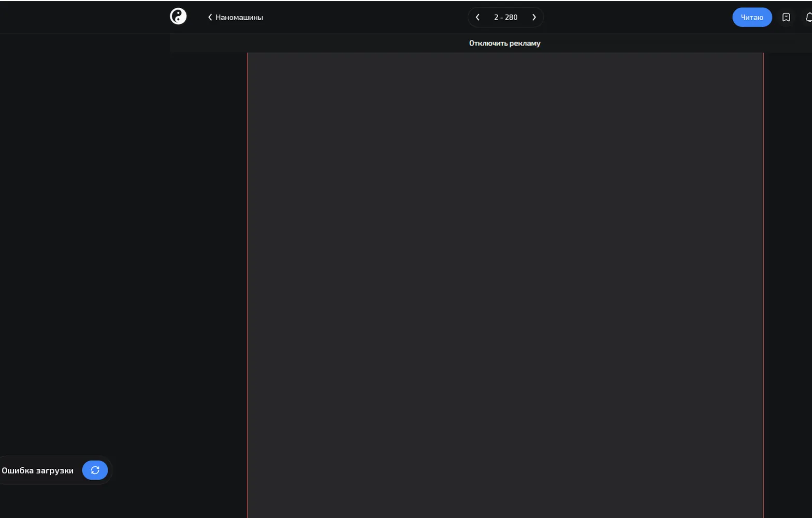Go to the previous chapter arrow
812x518 pixels.
click(477, 17)
